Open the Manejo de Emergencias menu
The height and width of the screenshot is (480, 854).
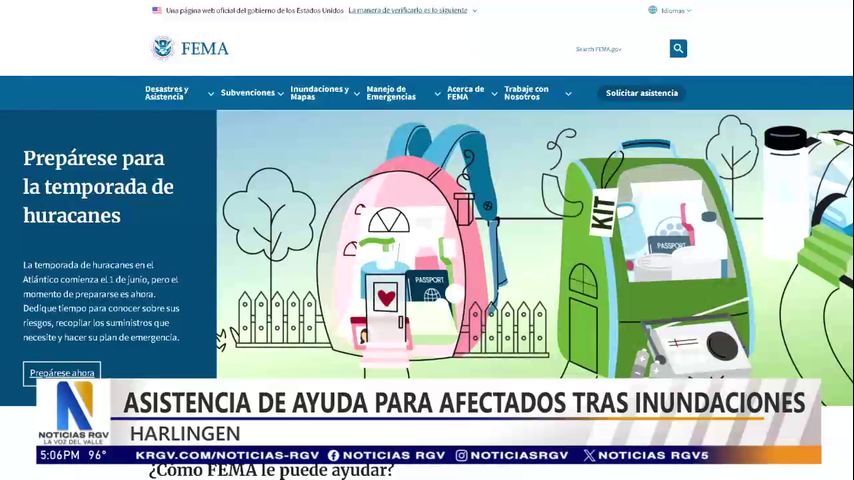click(398, 93)
